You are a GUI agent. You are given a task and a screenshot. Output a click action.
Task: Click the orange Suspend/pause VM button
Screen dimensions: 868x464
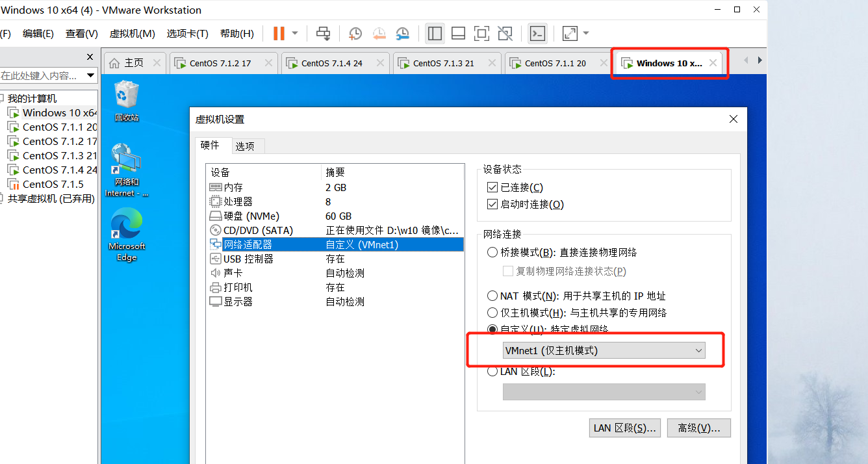pyautogui.click(x=279, y=33)
